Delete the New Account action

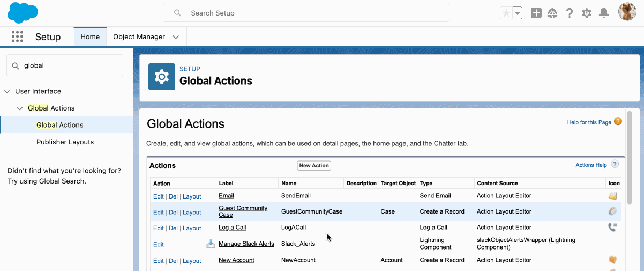pyautogui.click(x=173, y=261)
